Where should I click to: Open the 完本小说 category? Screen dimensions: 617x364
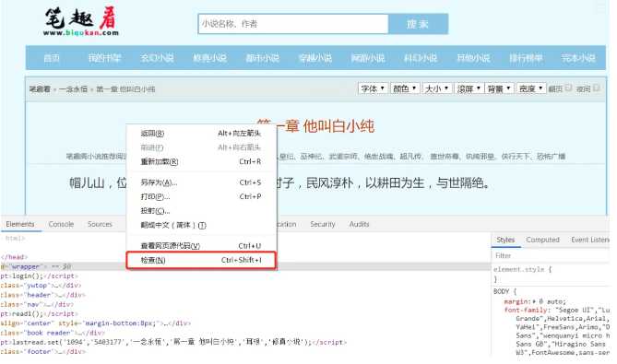pyautogui.click(x=578, y=58)
